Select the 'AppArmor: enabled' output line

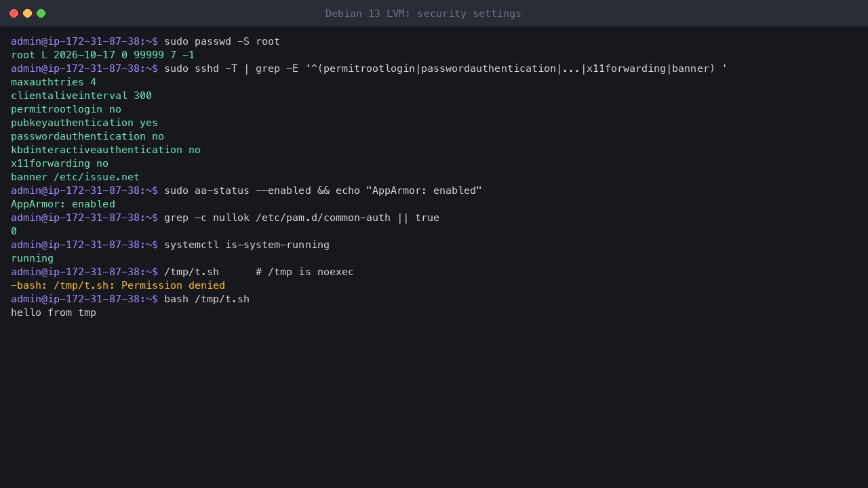(63, 204)
